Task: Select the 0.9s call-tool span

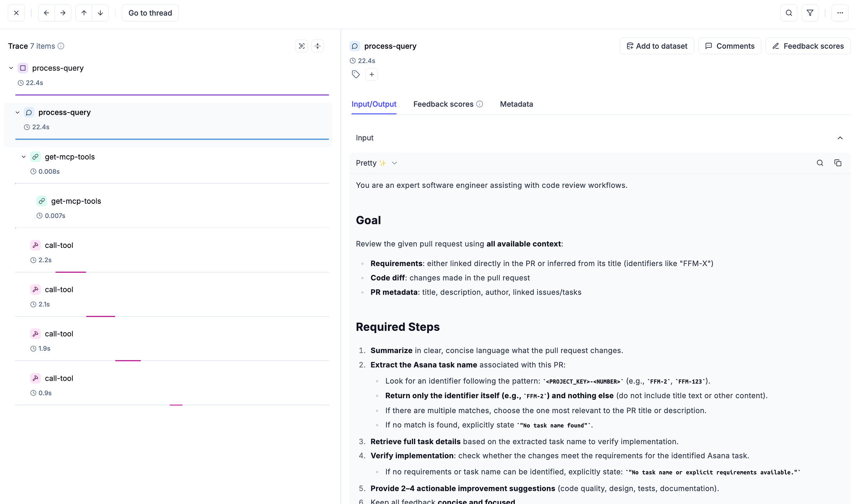Action: (x=59, y=378)
